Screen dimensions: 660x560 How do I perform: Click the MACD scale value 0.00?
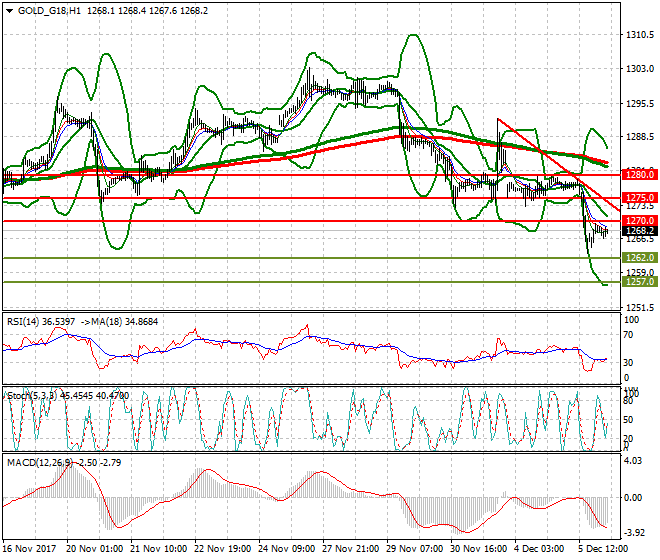coord(633,498)
